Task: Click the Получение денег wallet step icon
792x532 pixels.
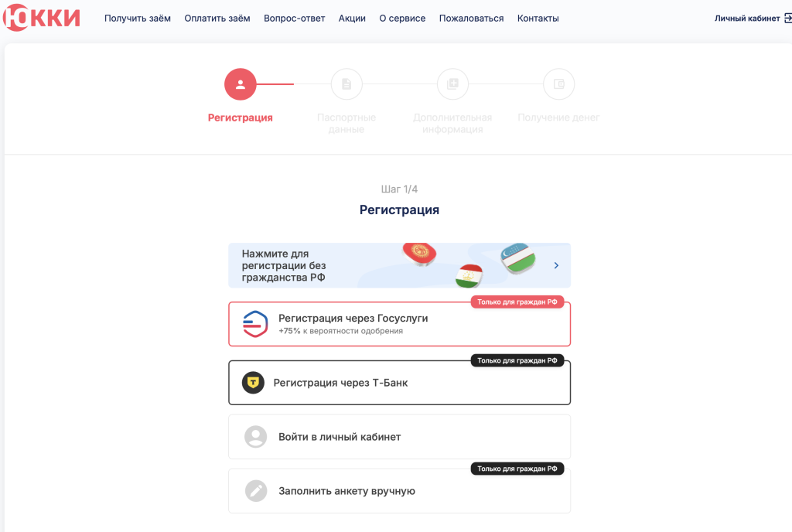Action: [x=559, y=84]
